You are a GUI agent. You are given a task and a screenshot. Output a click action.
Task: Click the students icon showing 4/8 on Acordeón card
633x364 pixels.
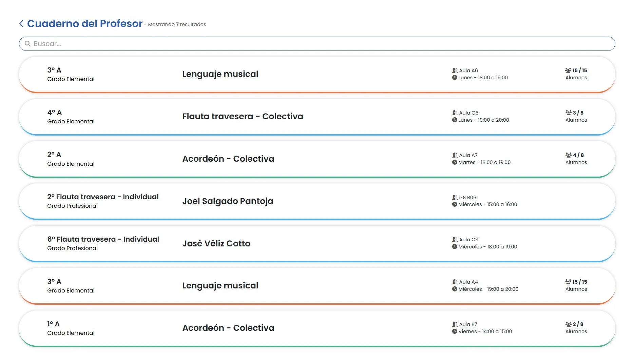(x=568, y=155)
